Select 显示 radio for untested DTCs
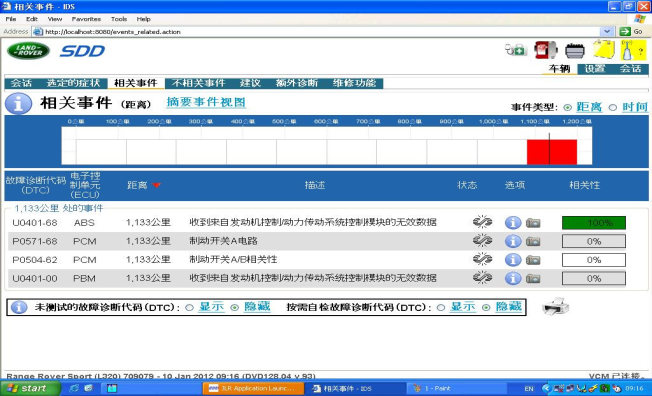The width and height of the screenshot is (652, 396). tap(190, 308)
